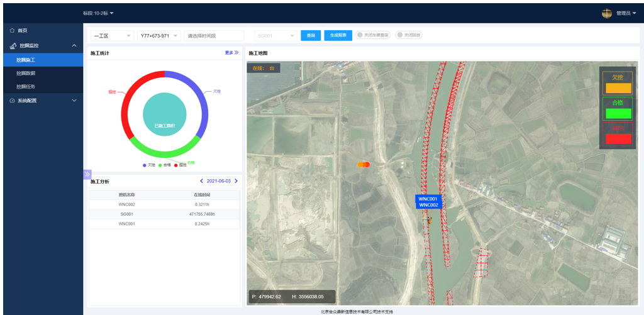Click the 生成报表 generate report button
644x315 pixels.
point(338,36)
